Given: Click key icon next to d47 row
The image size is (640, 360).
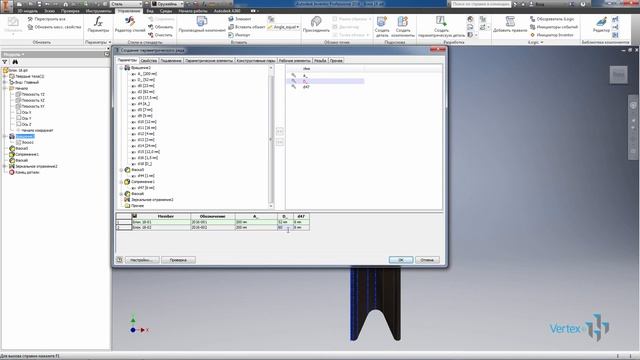Looking at the screenshot, I should pyautogui.click(x=293, y=87).
